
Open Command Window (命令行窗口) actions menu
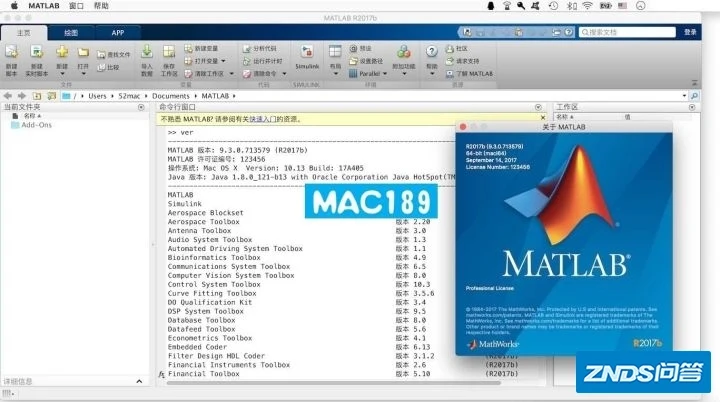[x=538, y=107]
